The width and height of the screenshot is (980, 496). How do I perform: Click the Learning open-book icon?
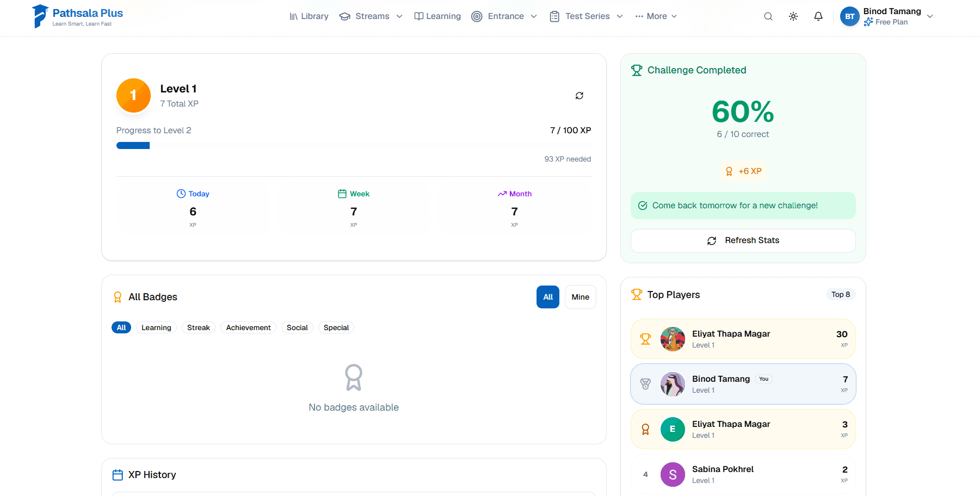[x=419, y=16]
